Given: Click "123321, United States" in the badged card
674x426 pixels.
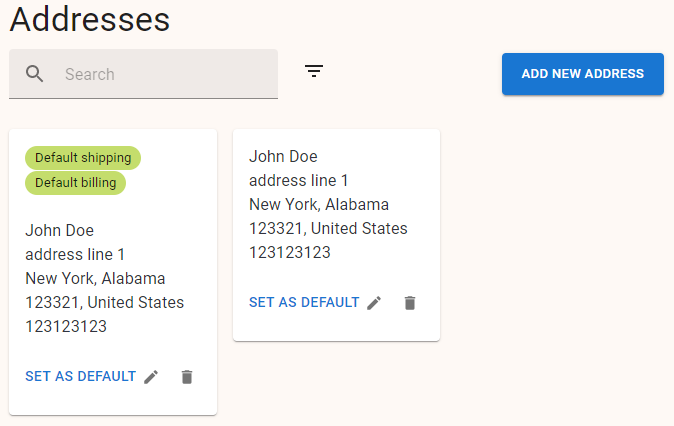Looking at the screenshot, I should click(104, 302).
